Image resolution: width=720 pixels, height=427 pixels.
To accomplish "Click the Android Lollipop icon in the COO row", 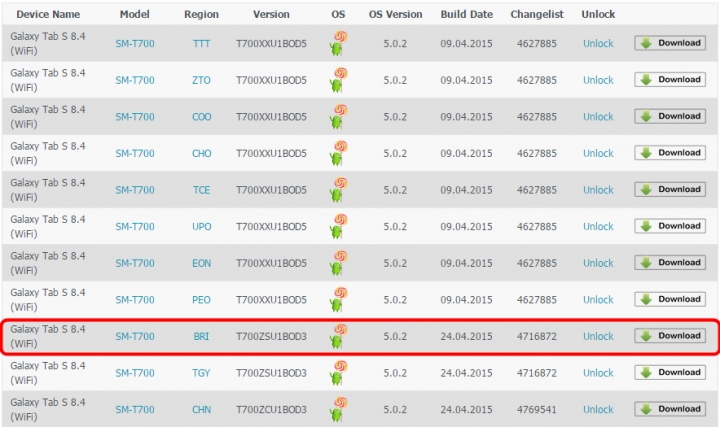I will 338,117.
